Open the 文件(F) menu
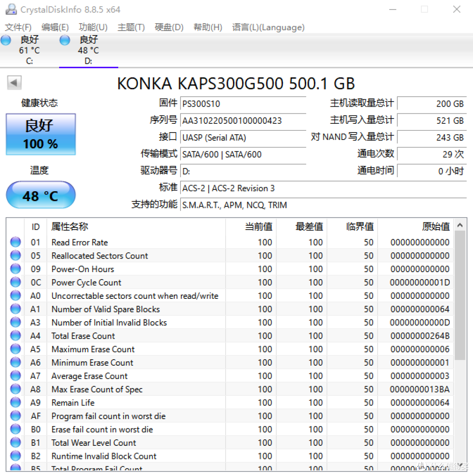Viewport: 473px width, 476px height. click(18, 27)
